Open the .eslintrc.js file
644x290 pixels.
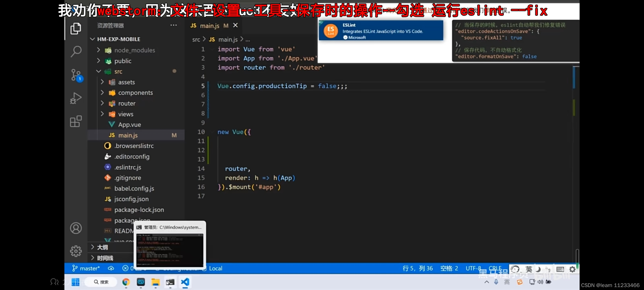(x=128, y=167)
